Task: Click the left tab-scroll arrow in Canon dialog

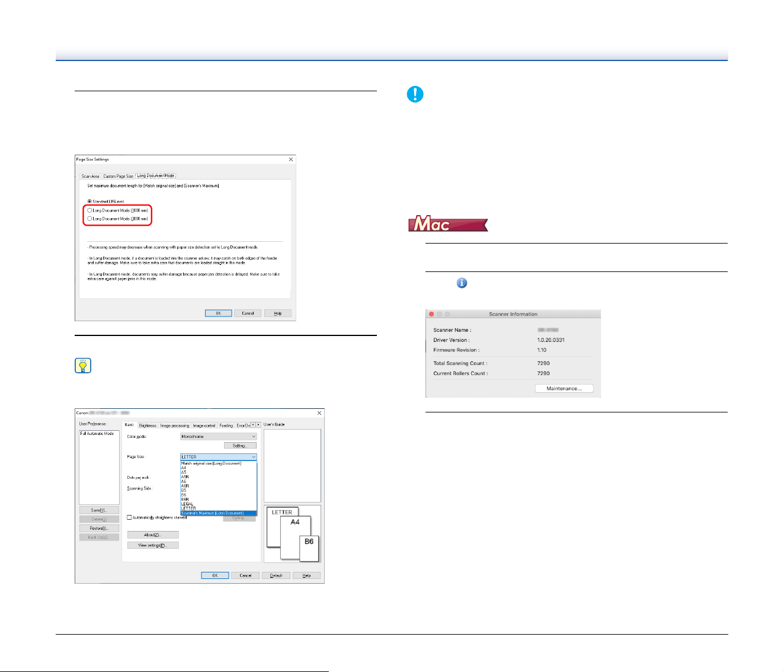Action: [253, 425]
